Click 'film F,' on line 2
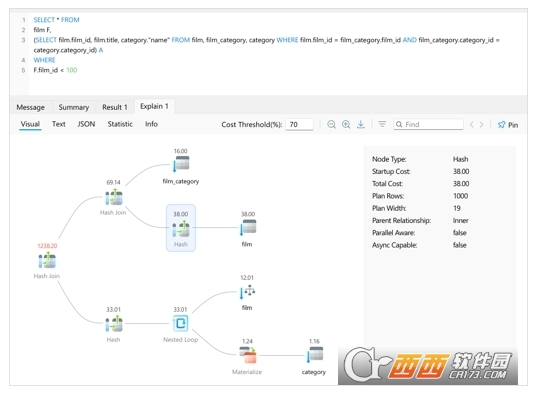This screenshot has width=538, height=395. (x=42, y=30)
